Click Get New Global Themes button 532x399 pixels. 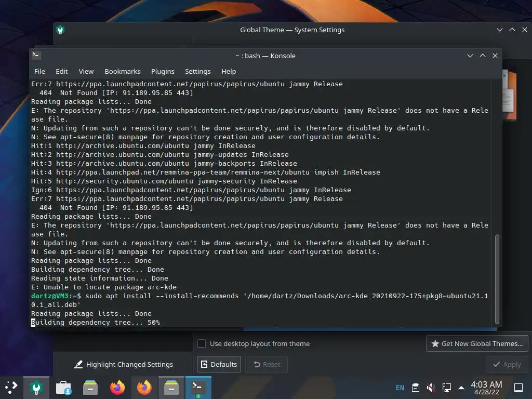(477, 343)
